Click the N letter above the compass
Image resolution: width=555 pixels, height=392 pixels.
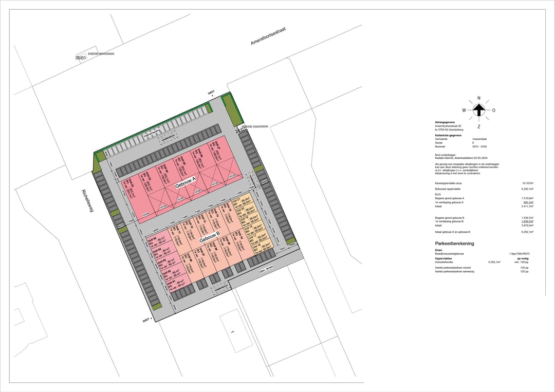(478, 98)
